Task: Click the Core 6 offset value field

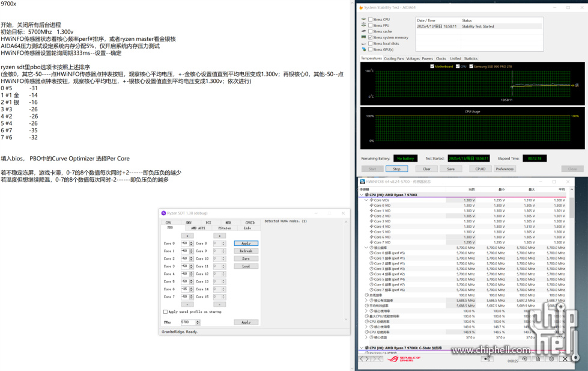Action: click(185, 289)
